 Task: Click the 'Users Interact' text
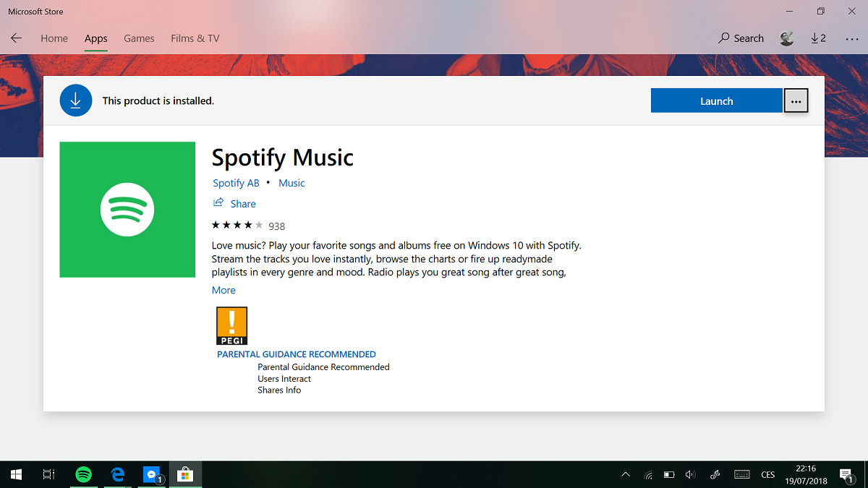point(284,379)
